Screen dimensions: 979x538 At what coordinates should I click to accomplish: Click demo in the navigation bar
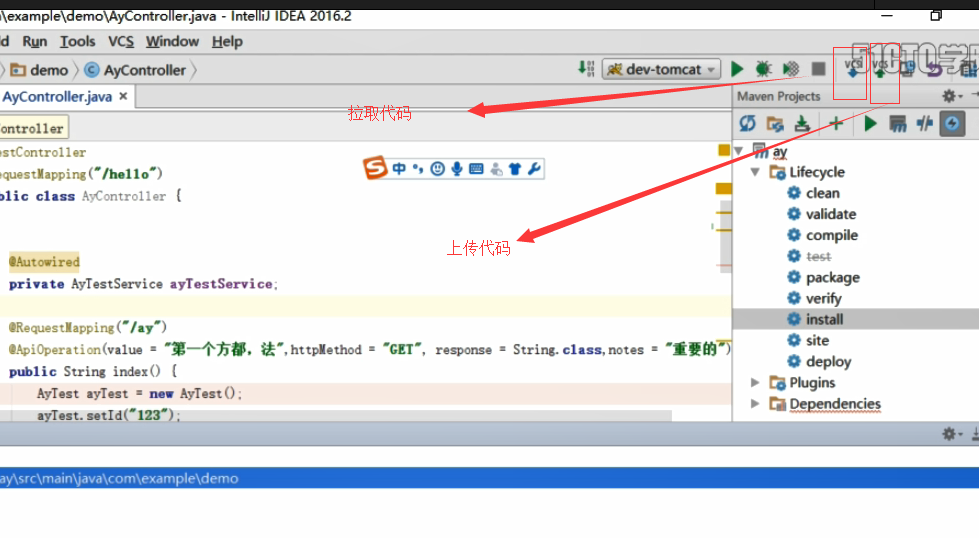39,70
